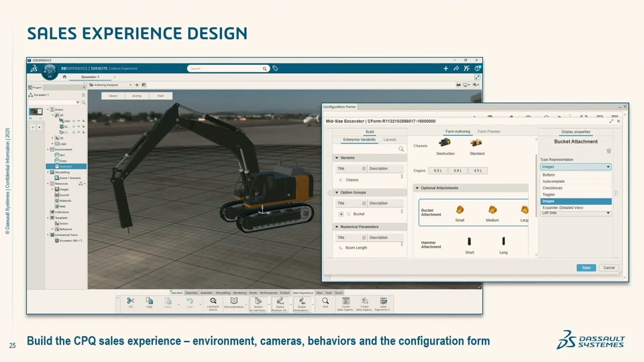Collapse the Environments tree node
Screen dimensions: 644x362
click(48, 149)
